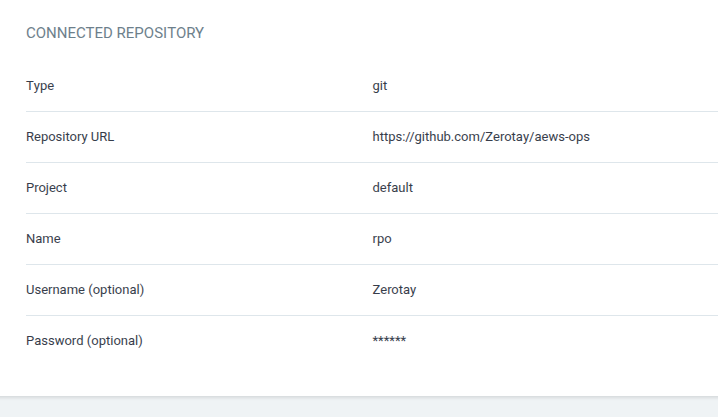The image size is (718, 417).
Task: Click the Username row
Action: 372,290
